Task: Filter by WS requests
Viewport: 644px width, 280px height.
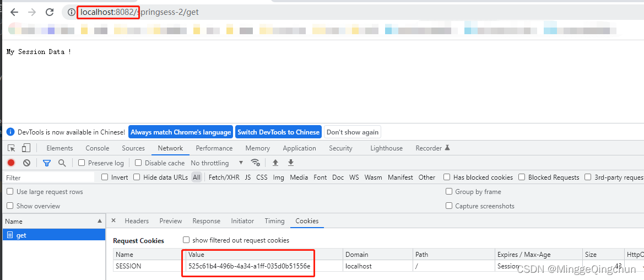Action: pos(354,177)
